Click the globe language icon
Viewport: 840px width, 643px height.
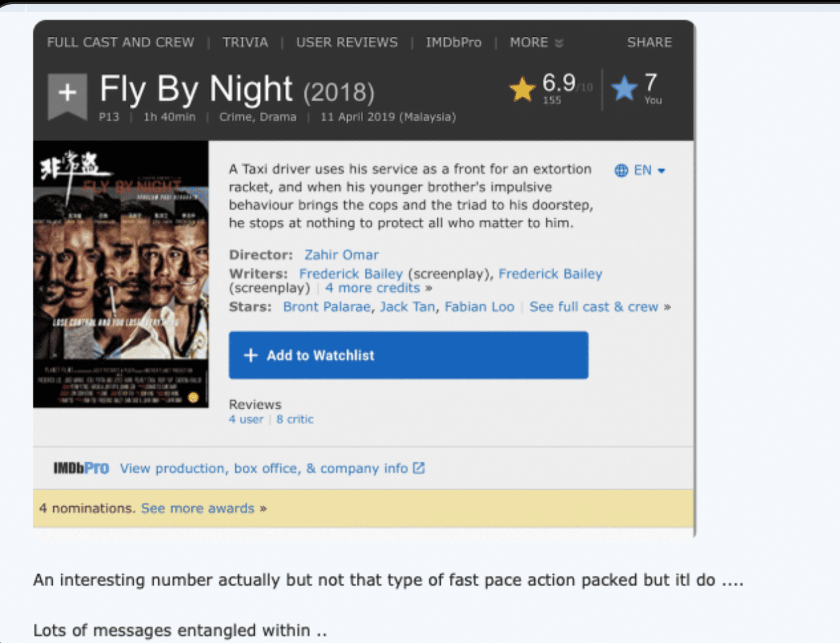[x=621, y=171]
